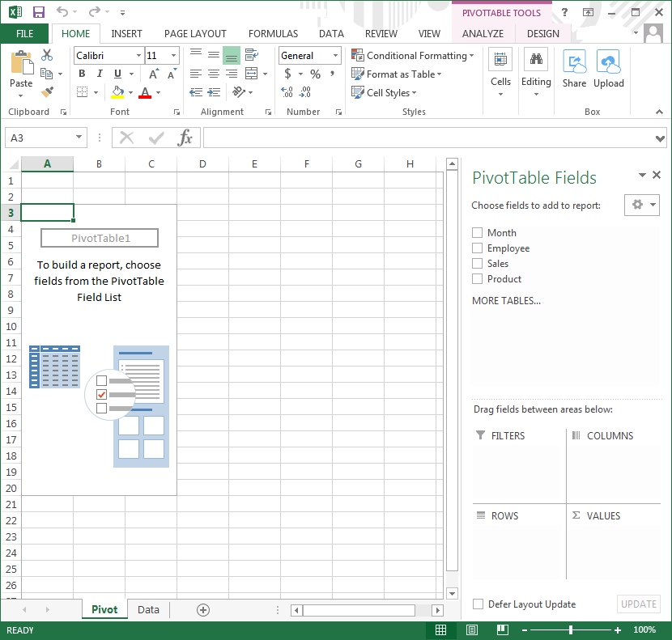Click the zoom in plus button
672x640 pixels.
pyautogui.click(x=618, y=629)
